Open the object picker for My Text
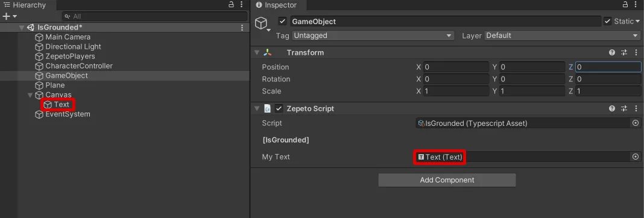This screenshot has height=218, width=644. (636, 157)
